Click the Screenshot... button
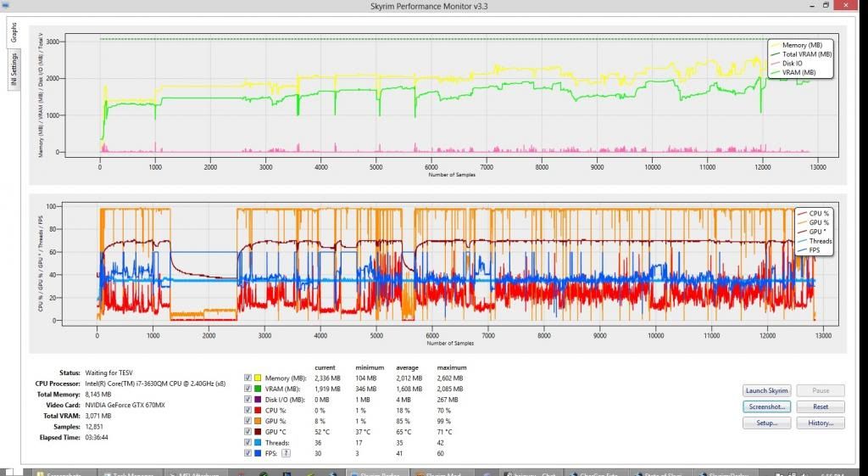 click(x=766, y=406)
